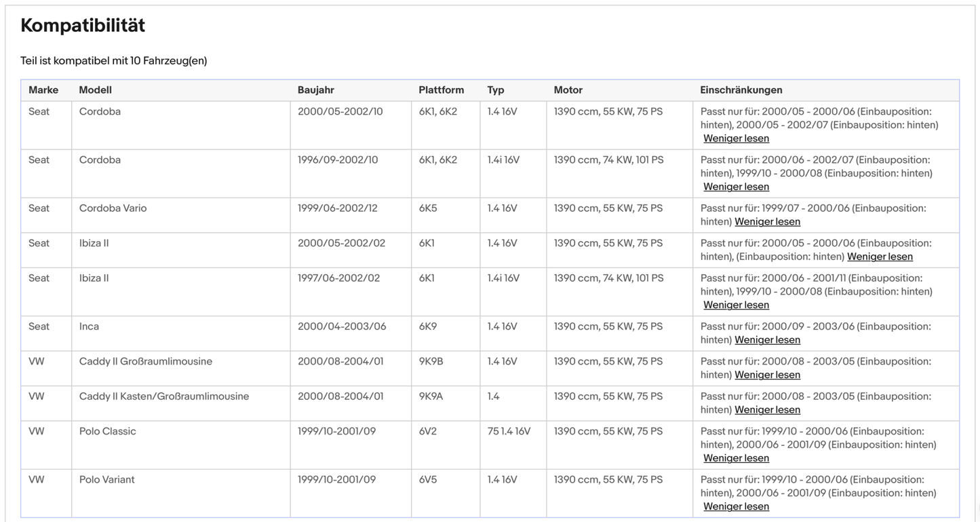Collapse restrictions for Seat Cordoba 74 KW row
Image resolution: width=980 pixels, height=522 pixels.
(736, 187)
